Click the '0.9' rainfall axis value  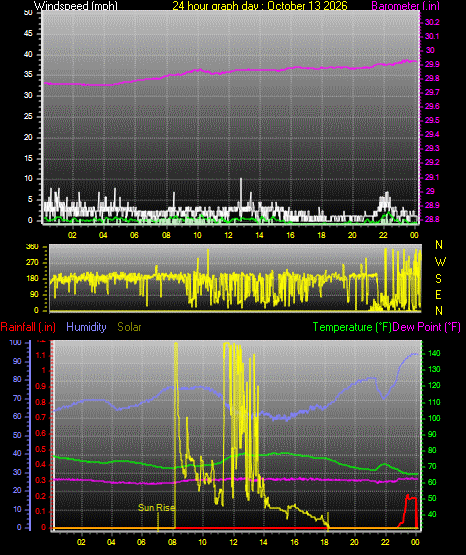coord(41,387)
